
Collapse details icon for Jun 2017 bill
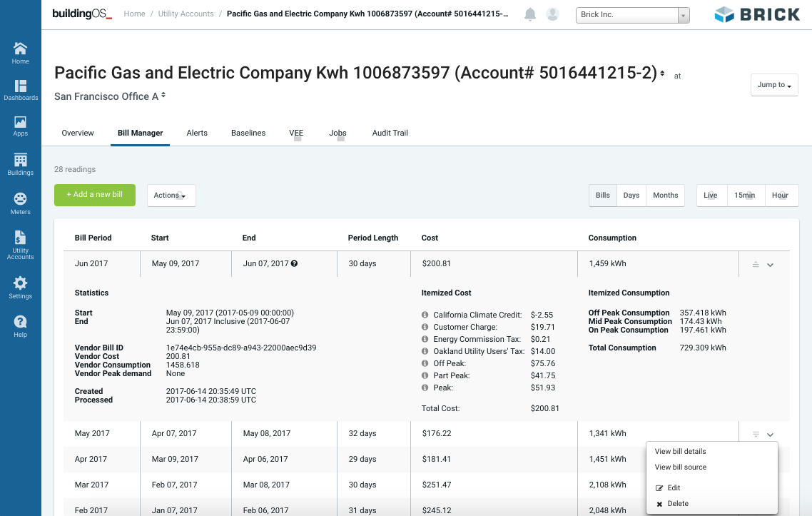coord(756,264)
